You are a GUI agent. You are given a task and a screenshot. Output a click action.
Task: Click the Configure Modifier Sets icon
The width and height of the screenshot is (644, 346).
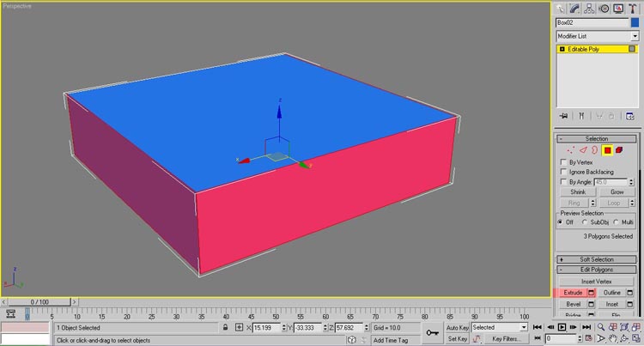[629, 116]
